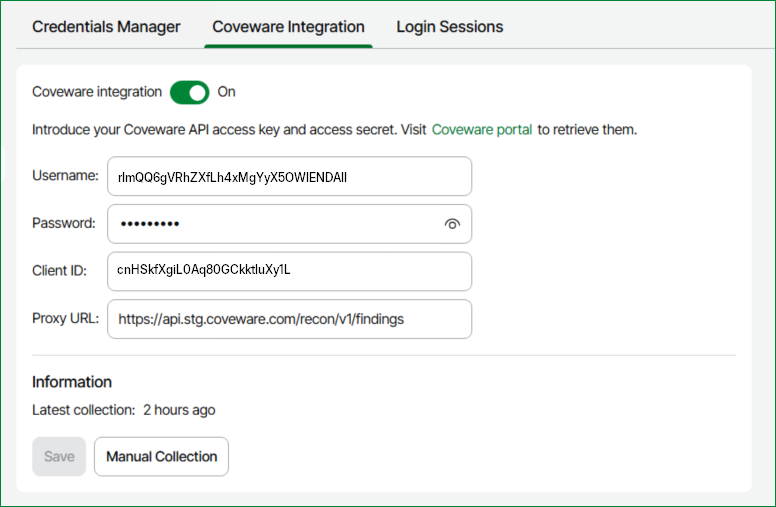Switch to the Credentials Manager tab

[106, 27]
